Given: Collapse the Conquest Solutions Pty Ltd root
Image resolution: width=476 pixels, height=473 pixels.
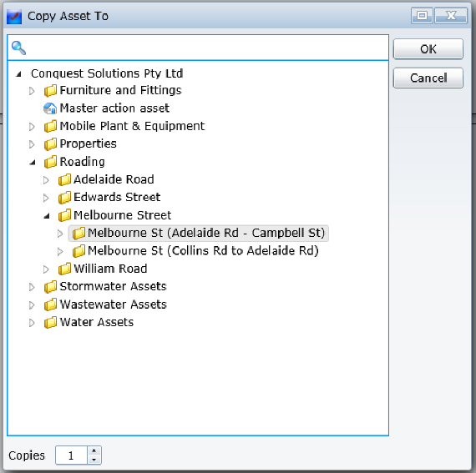Looking at the screenshot, I should click(x=18, y=73).
